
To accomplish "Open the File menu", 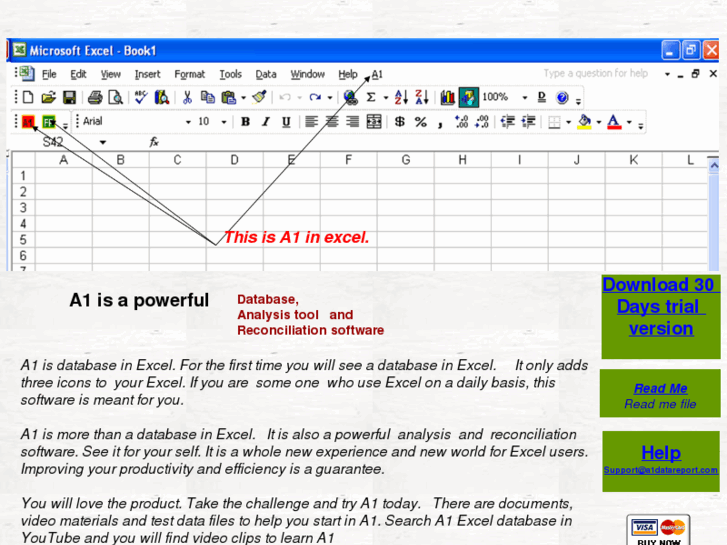I will click(49, 74).
